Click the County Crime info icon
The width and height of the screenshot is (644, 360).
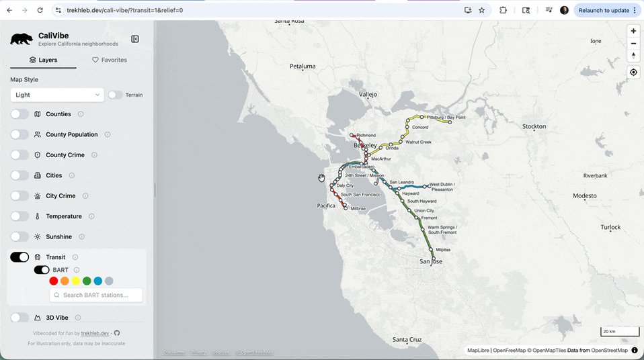(x=94, y=155)
